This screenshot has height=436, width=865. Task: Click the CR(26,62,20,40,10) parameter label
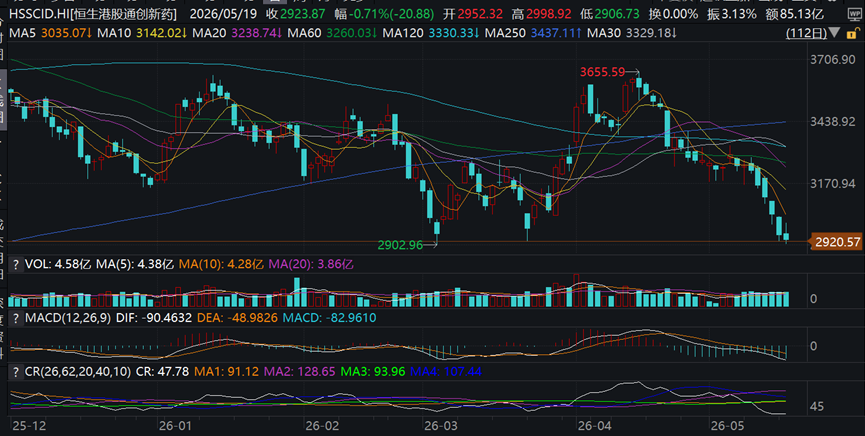point(78,371)
